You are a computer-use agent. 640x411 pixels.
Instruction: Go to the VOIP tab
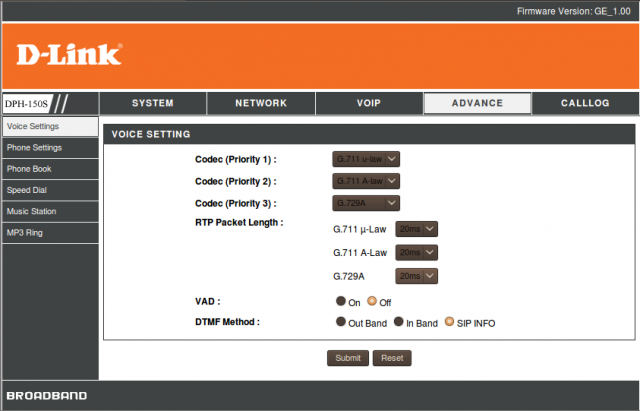coord(368,103)
